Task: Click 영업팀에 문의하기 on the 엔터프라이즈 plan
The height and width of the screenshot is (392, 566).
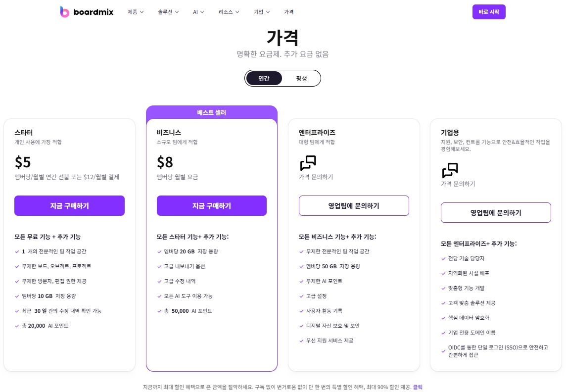Action: tap(354, 205)
